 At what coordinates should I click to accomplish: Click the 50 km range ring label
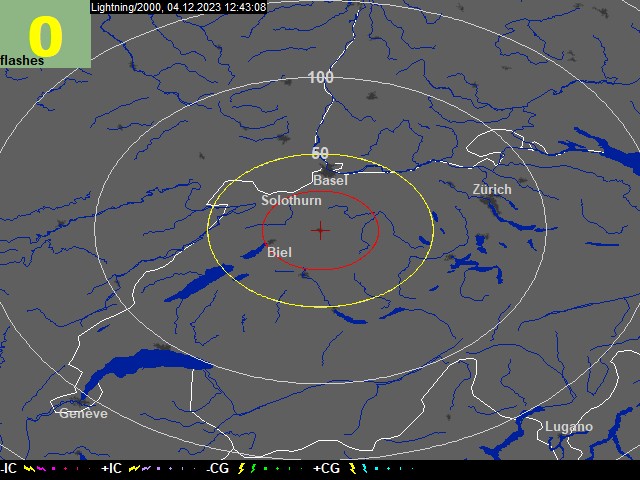[x=320, y=153]
